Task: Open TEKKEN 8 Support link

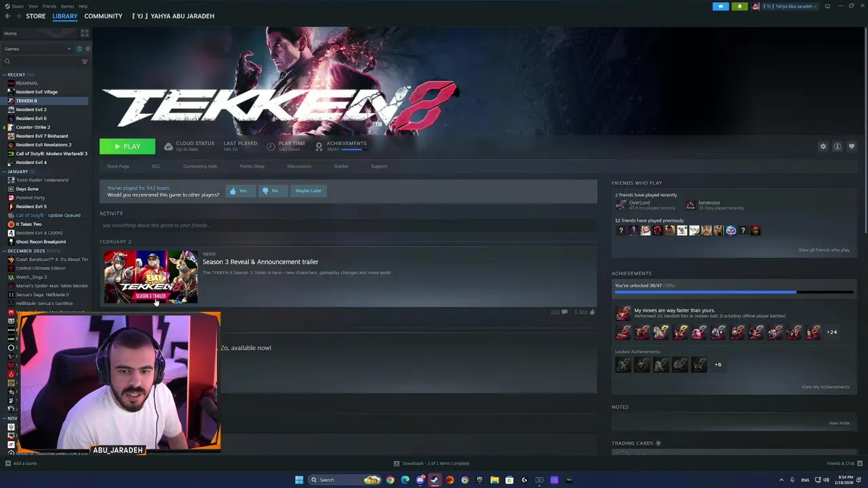Action: click(379, 166)
